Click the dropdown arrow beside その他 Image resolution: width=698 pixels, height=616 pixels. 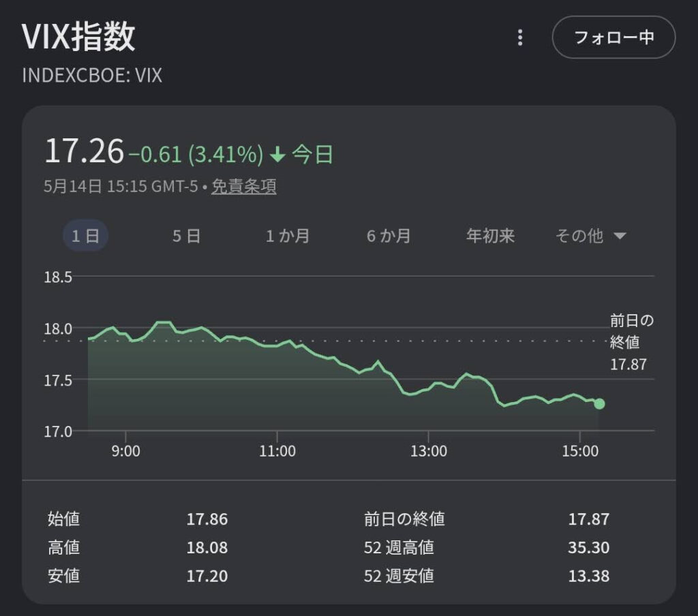click(x=620, y=236)
